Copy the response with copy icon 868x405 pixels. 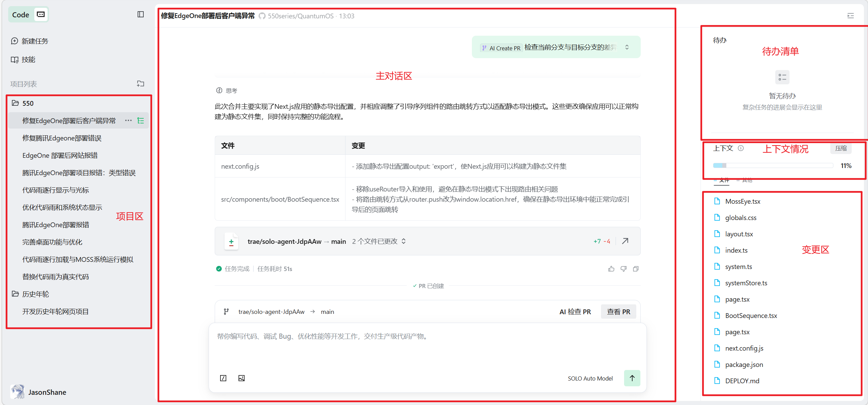coord(636,269)
